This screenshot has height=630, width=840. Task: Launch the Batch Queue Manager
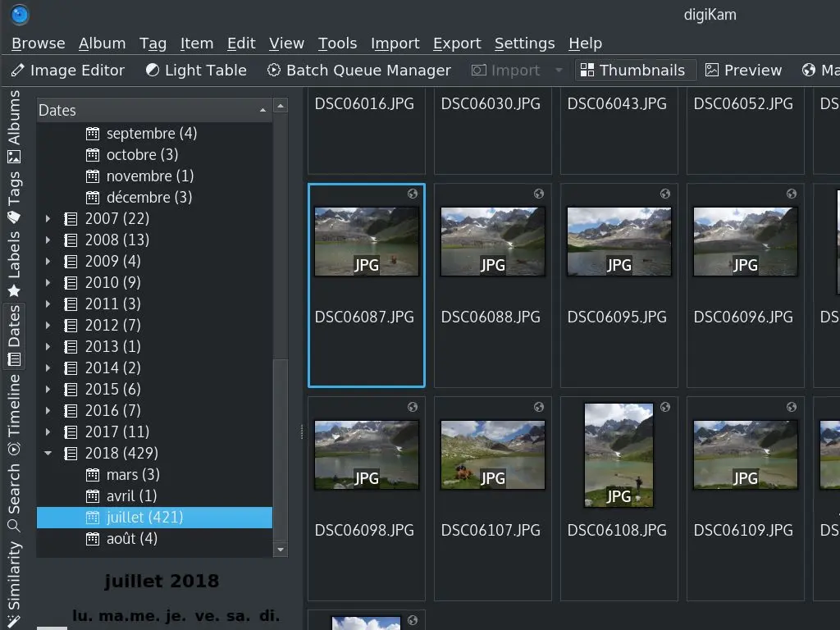tap(358, 70)
